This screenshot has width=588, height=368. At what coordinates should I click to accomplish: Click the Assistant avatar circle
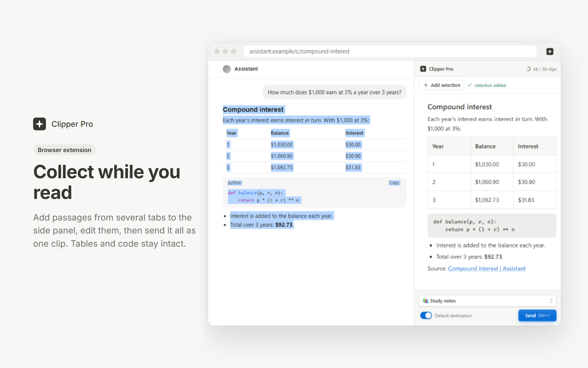[227, 69]
